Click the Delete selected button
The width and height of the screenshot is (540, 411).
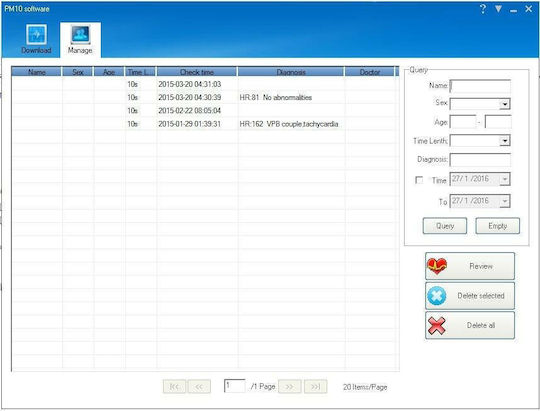pos(470,296)
